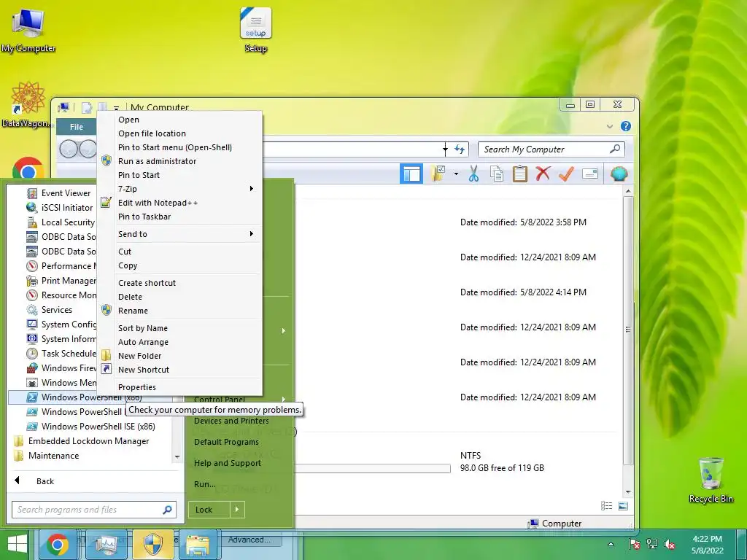Open the File Explorer taskbar item
747x560 pixels.
click(x=197, y=545)
